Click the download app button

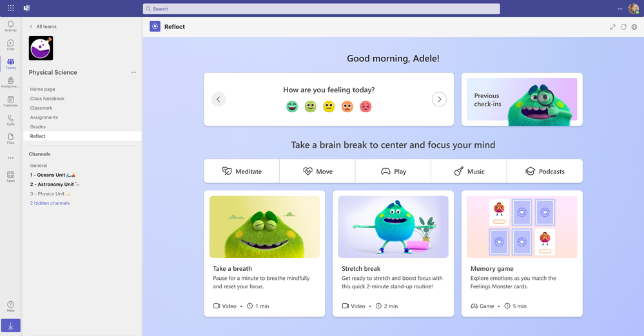pos(11,326)
